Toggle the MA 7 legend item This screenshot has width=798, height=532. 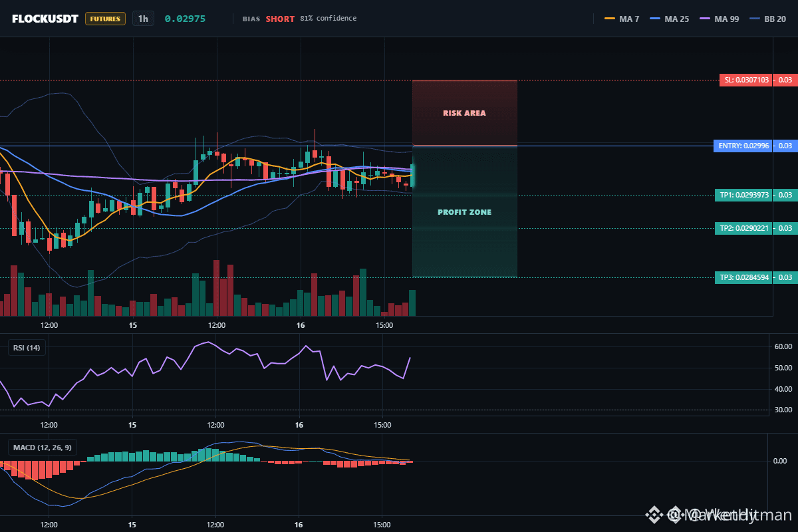click(622, 19)
